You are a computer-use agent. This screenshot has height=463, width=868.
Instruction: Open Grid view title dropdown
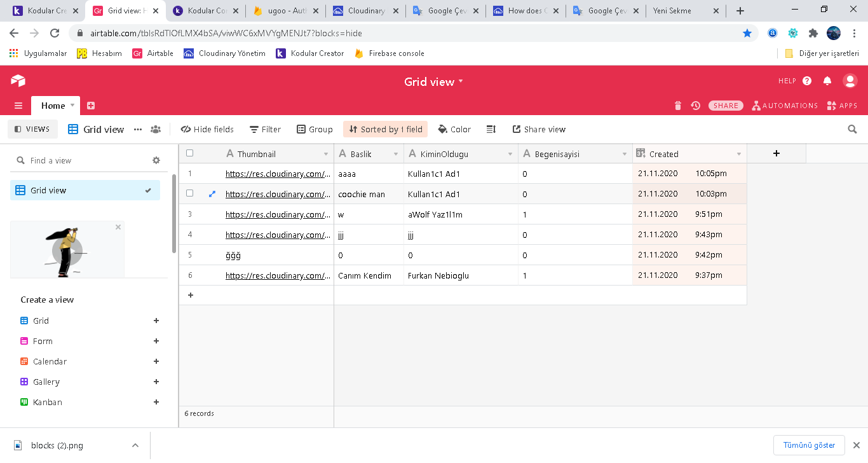(x=461, y=81)
